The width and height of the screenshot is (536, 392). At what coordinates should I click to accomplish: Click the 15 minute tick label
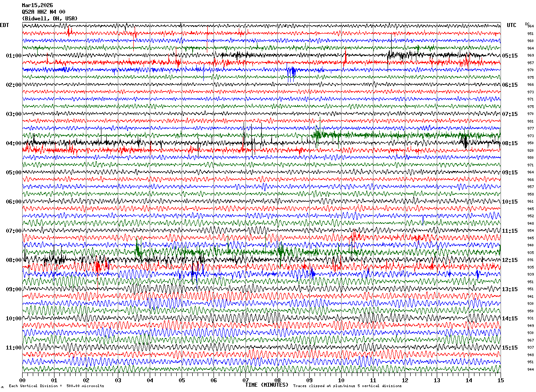(x=501, y=380)
